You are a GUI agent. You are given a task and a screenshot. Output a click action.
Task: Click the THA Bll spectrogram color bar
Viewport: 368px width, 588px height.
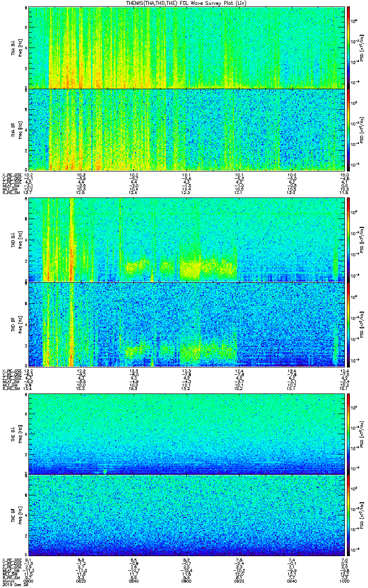(x=348, y=129)
